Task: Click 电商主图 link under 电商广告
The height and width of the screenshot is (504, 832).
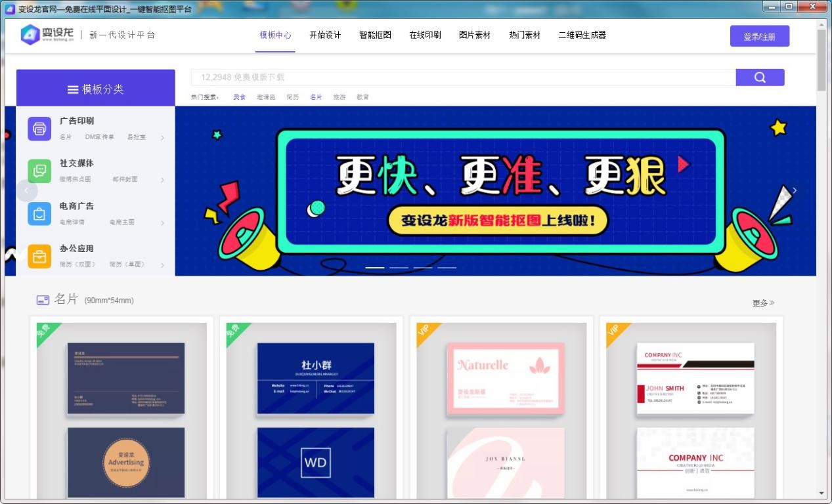Action: tap(122, 222)
